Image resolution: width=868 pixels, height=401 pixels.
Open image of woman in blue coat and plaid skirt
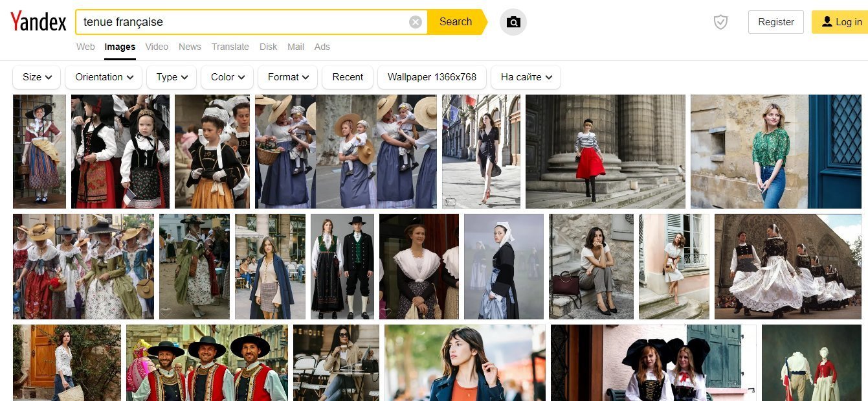270,267
